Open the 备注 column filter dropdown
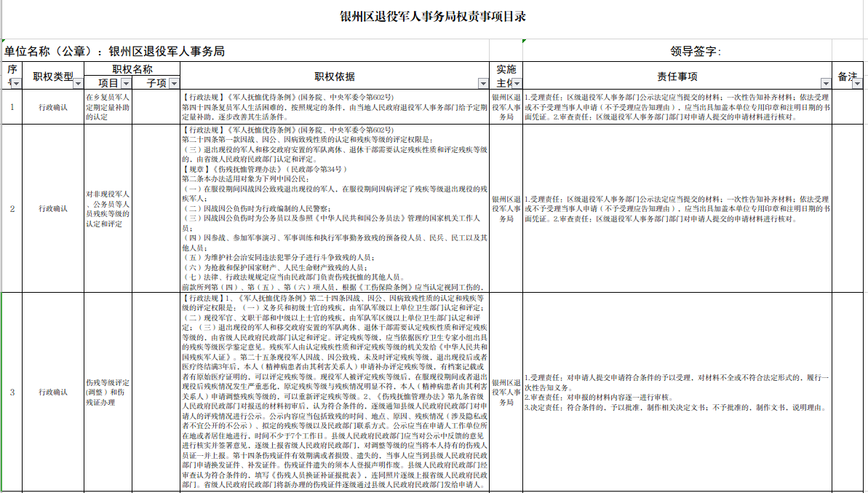Image resolution: width=868 pixels, height=493 pixels. click(858, 83)
